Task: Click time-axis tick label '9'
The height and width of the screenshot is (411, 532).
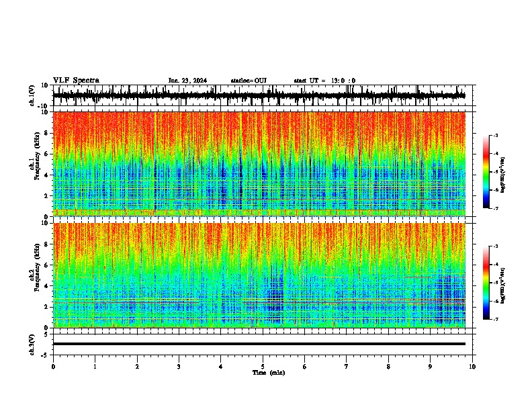Action: click(x=430, y=367)
